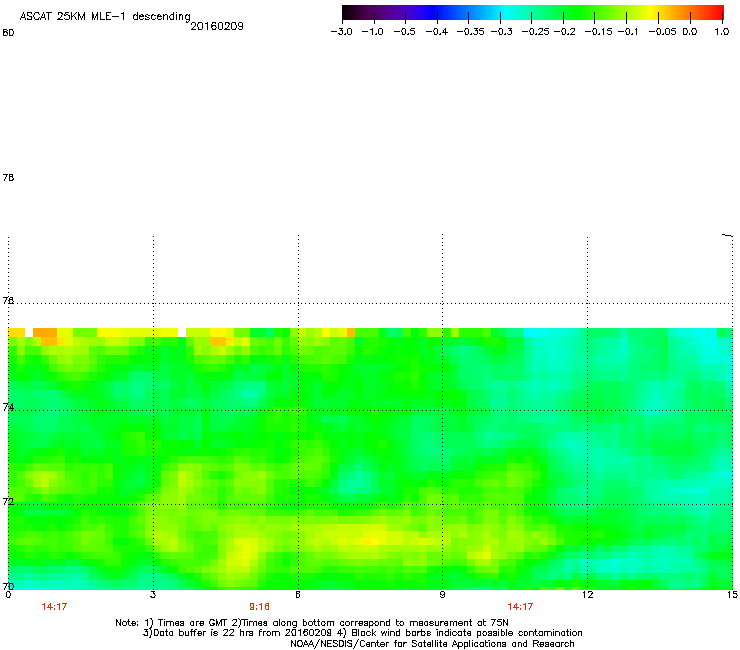This screenshot has width=740, height=650.
Task: Click the 76 latitude axis label
Action: click(8, 300)
